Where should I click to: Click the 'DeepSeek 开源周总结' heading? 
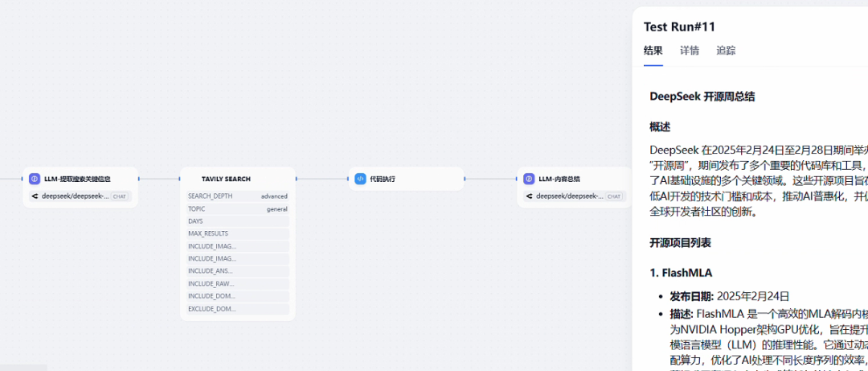[x=702, y=97]
